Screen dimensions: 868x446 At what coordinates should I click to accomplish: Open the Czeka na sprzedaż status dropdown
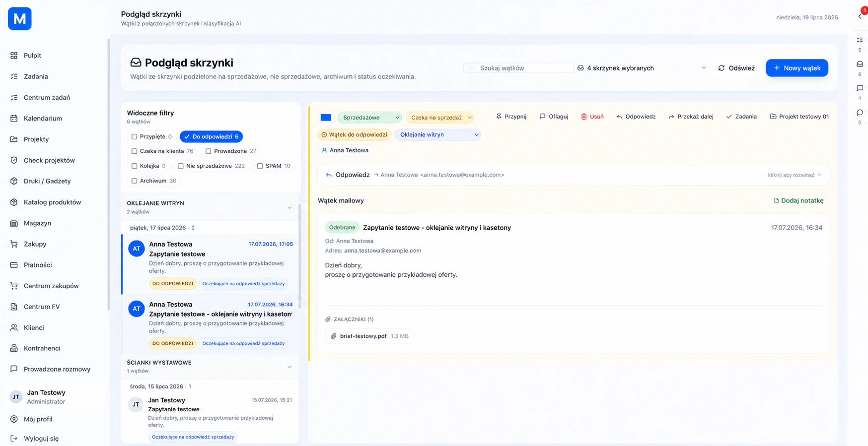coord(440,118)
